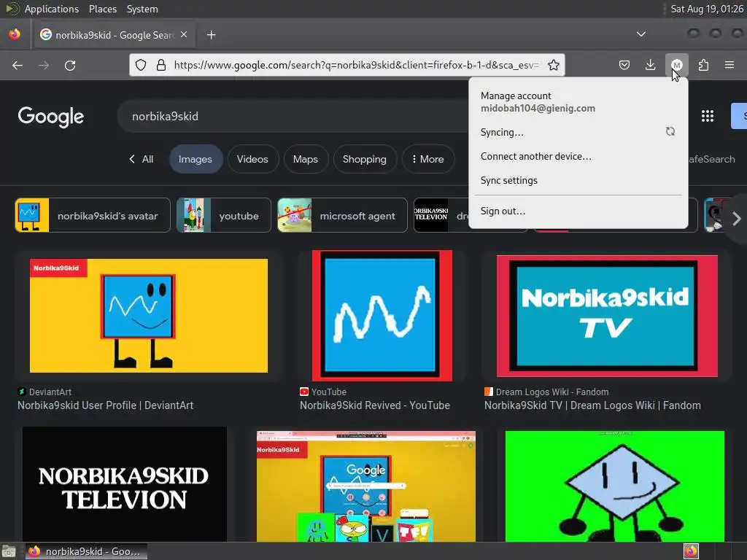The width and height of the screenshot is (747, 560).
Task: Open the Norbika9skid TV image thumbnail
Action: pos(607,316)
